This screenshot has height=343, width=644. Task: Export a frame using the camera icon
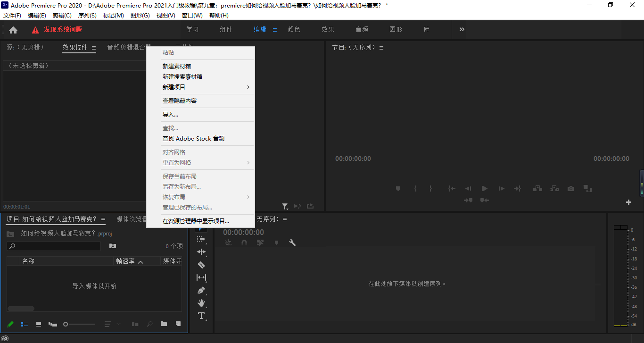click(x=570, y=188)
